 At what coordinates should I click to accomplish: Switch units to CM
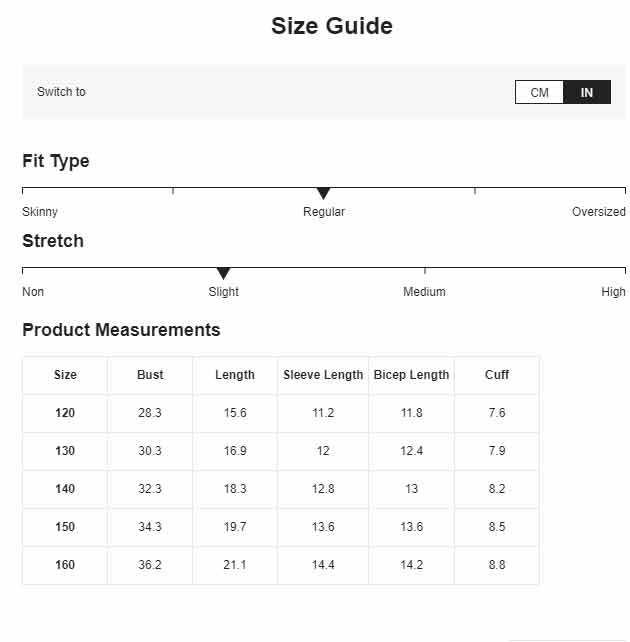coord(539,92)
